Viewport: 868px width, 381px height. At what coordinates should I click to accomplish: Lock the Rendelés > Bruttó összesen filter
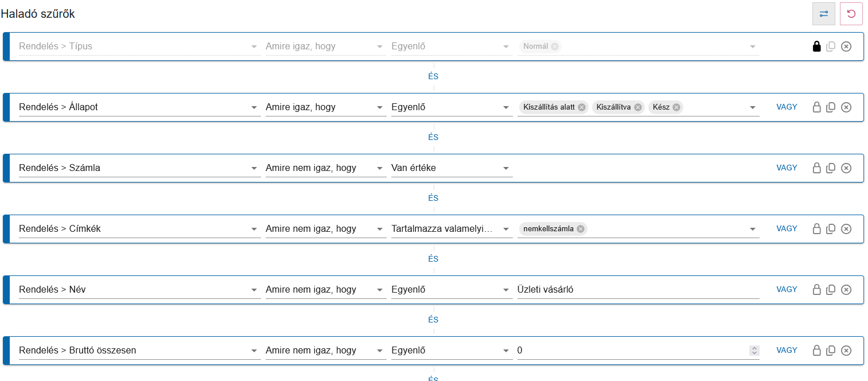[816, 351]
